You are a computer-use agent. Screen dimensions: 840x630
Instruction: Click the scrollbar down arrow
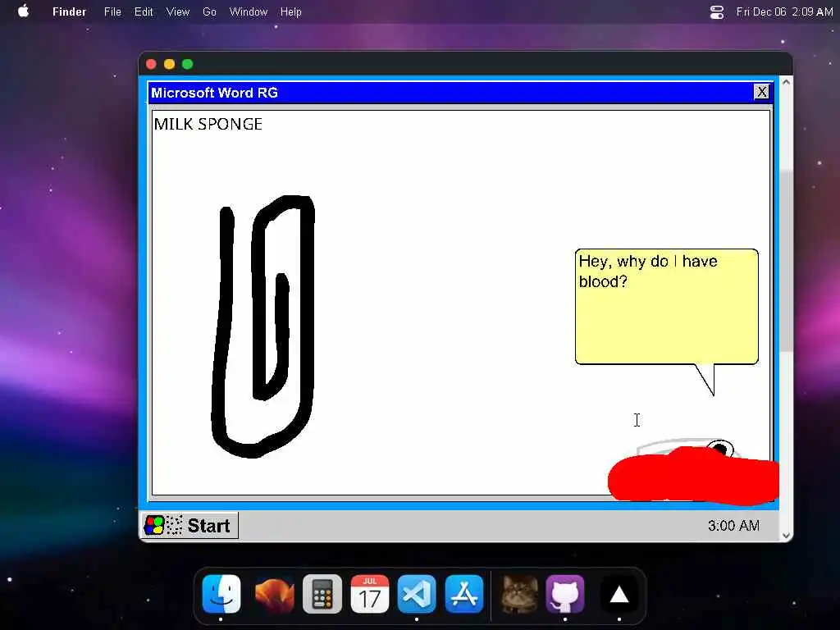tap(786, 535)
